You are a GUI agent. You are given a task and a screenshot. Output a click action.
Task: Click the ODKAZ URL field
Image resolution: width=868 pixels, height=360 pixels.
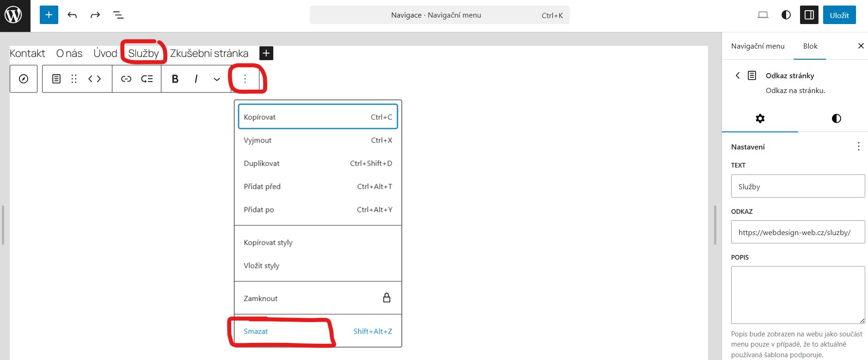pyautogui.click(x=798, y=232)
